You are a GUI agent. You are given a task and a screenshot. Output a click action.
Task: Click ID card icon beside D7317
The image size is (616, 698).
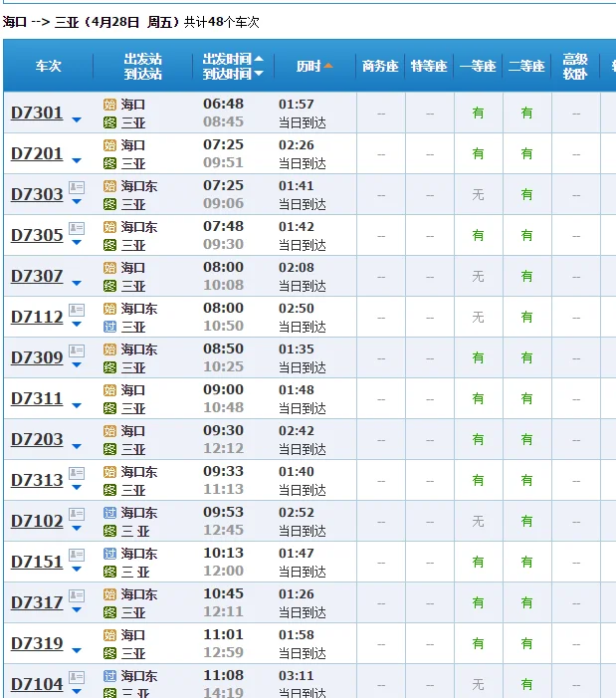[x=77, y=595]
